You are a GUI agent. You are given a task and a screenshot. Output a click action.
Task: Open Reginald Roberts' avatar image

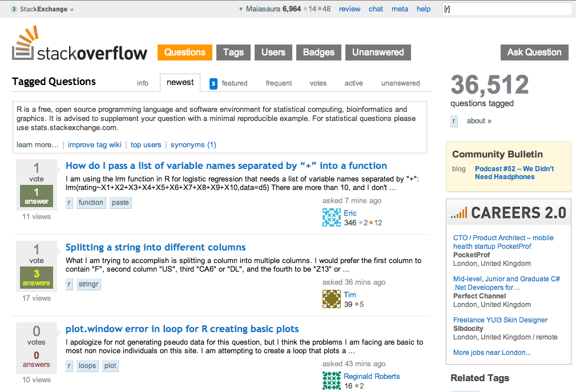point(332,381)
